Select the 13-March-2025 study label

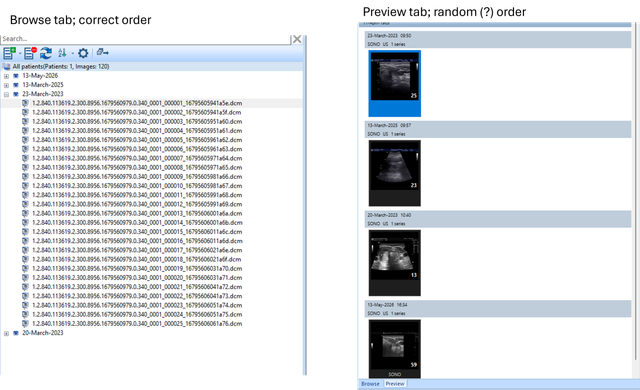pos(43,85)
